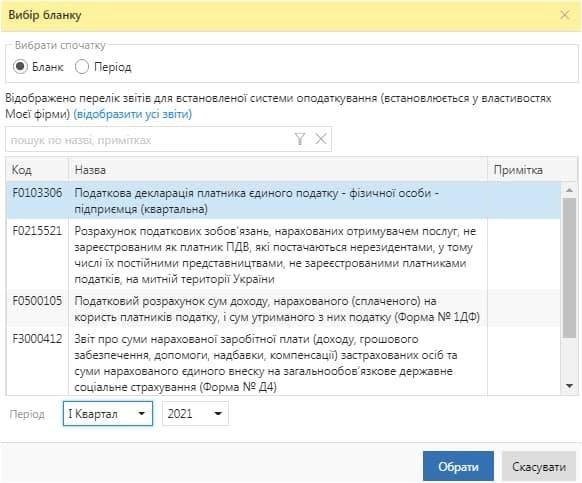Click the search field пошук по назві
This screenshot has width=582, height=483.
(x=150, y=140)
